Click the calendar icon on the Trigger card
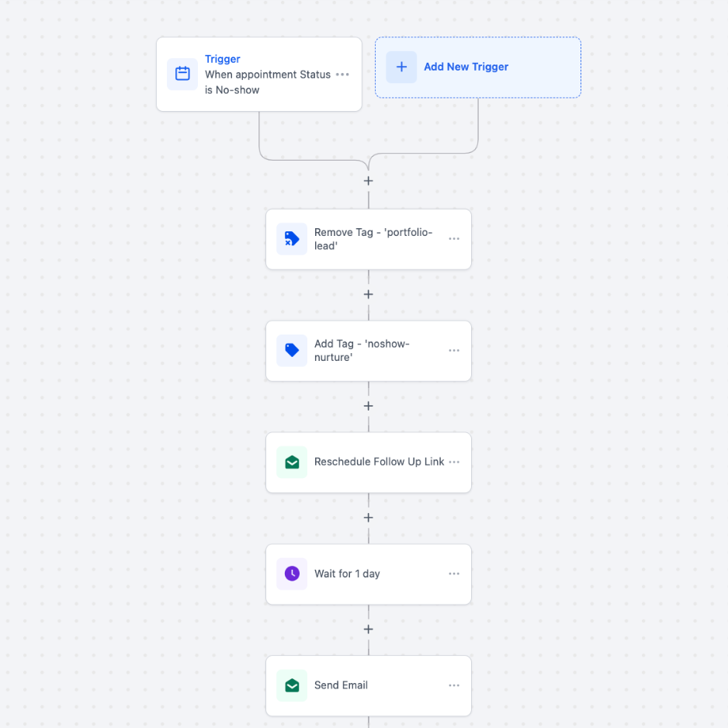The height and width of the screenshot is (728, 728). coord(182,75)
